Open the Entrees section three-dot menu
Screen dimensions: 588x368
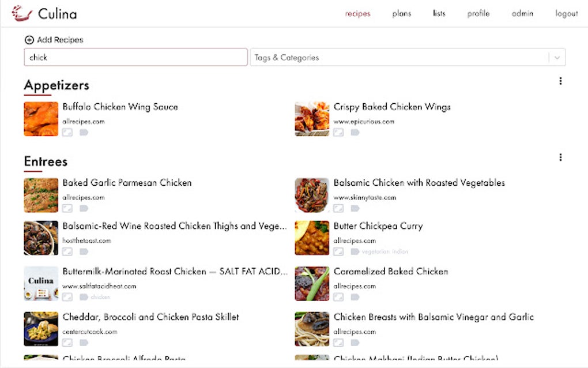tap(560, 157)
